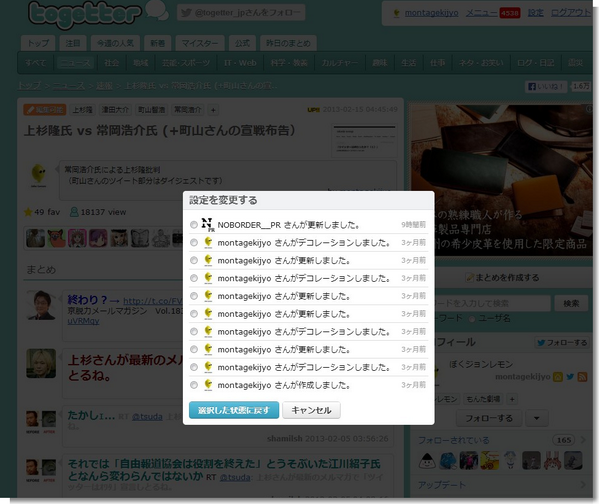Click the yellow star fav icon
The height and width of the screenshot is (504, 599).
pos(28,212)
